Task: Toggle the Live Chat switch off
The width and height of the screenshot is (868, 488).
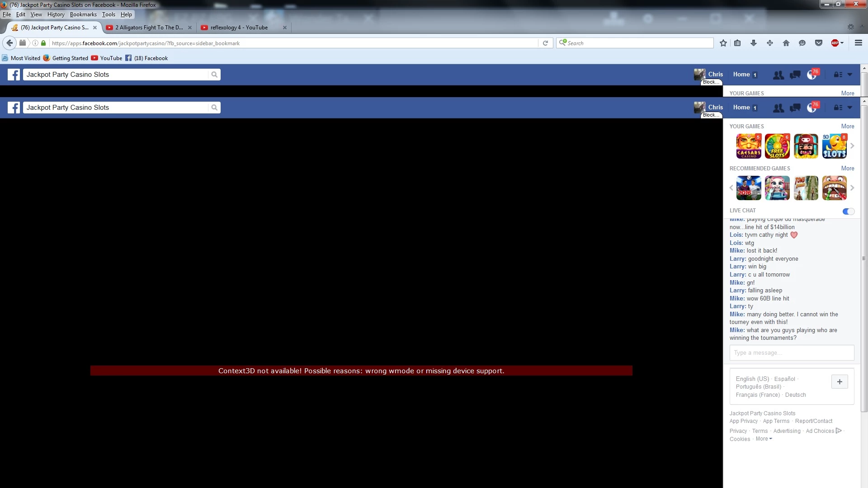Action: (848, 211)
